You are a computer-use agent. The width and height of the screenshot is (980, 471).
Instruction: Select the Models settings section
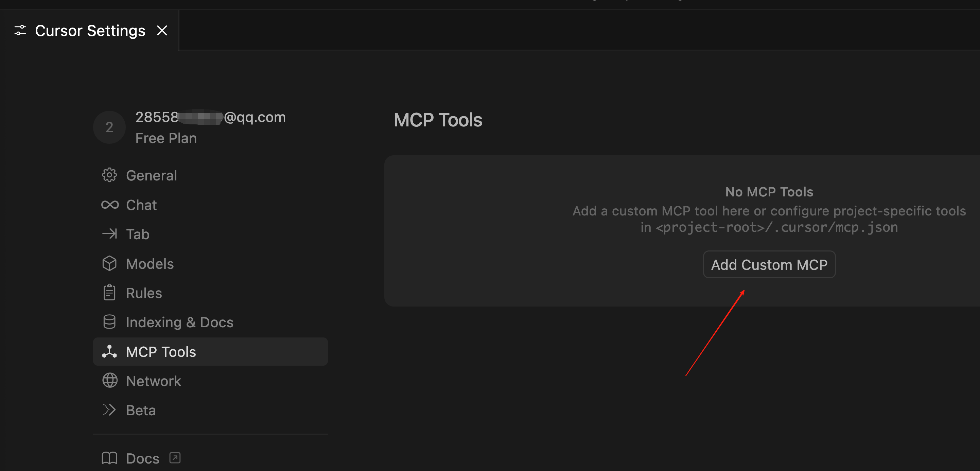tap(210, 264)
